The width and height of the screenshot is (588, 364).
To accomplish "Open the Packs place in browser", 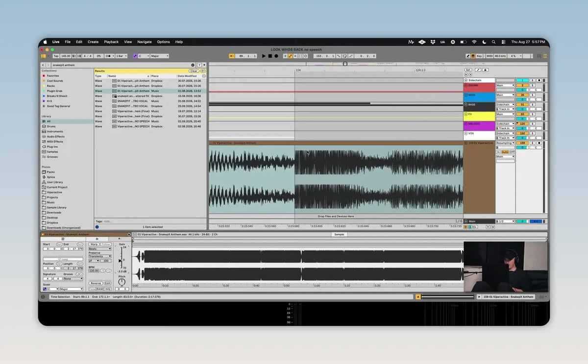I will click(51, 172).
